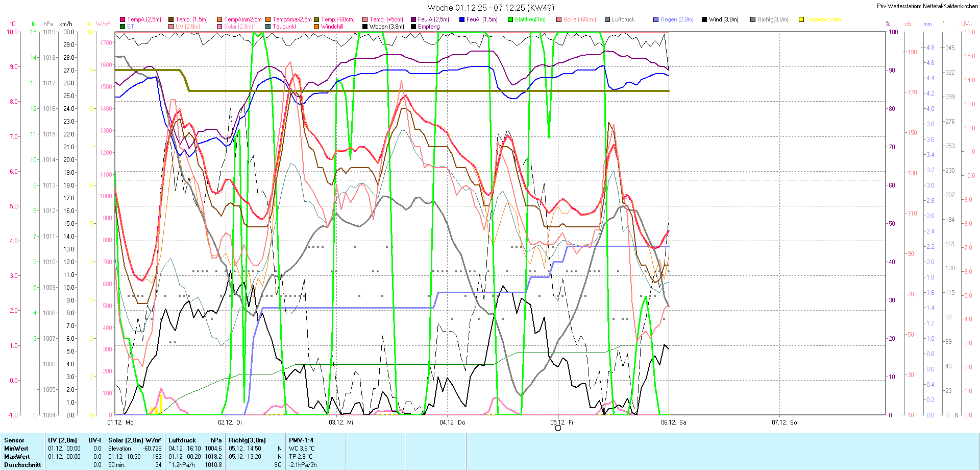Image resolution: width=980 pixels, height=470 pixels.
Task: Select the Luftdruck legend label
Action: 623,19
